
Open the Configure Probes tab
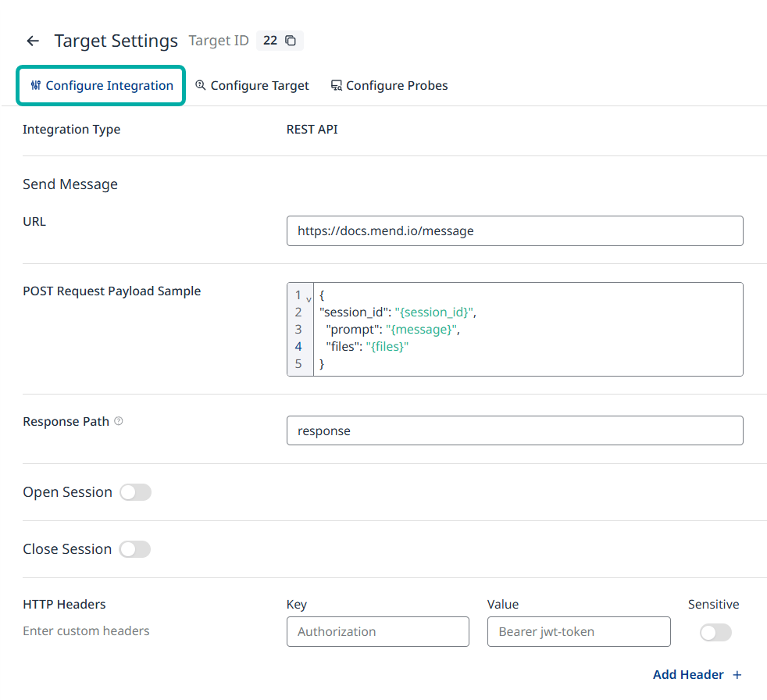[397, 86]
